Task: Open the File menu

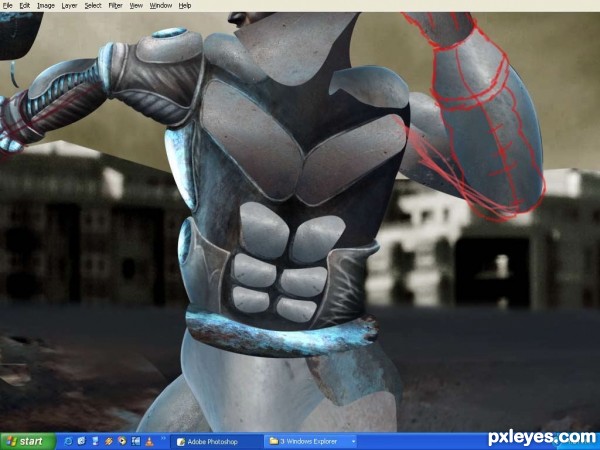Action: coord(7,6)
